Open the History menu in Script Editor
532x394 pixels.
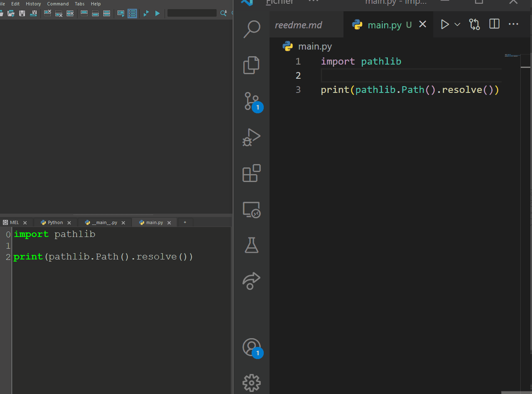pos(33,4)
